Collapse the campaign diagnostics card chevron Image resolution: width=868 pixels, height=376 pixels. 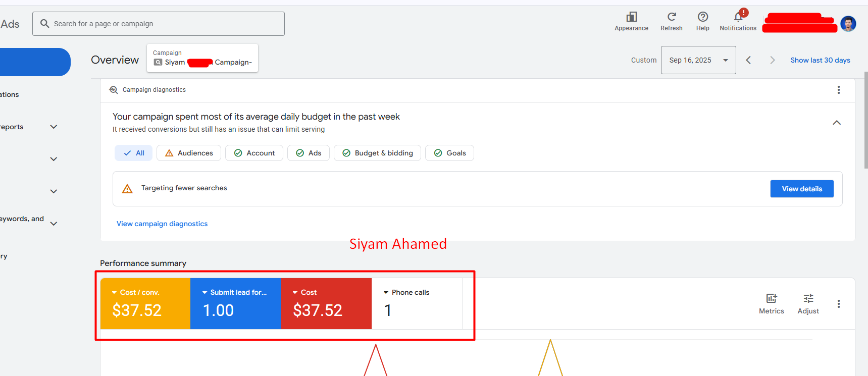tap(836, 123)
